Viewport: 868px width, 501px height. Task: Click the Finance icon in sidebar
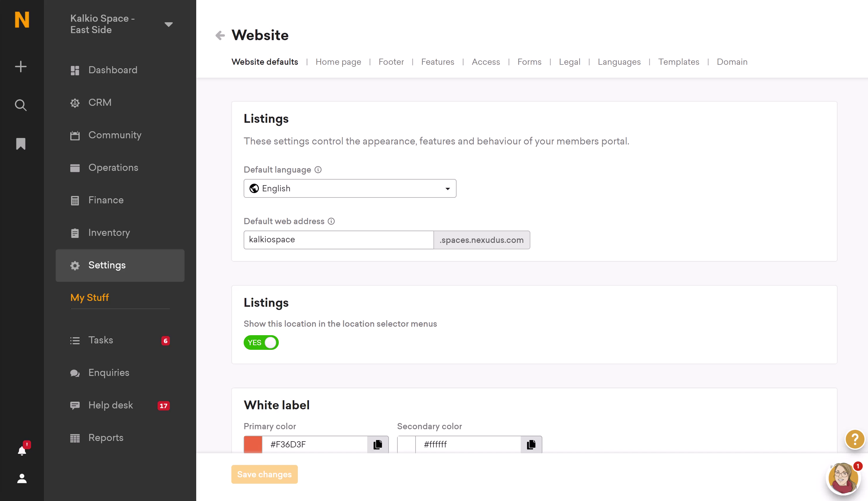(74, 200)
